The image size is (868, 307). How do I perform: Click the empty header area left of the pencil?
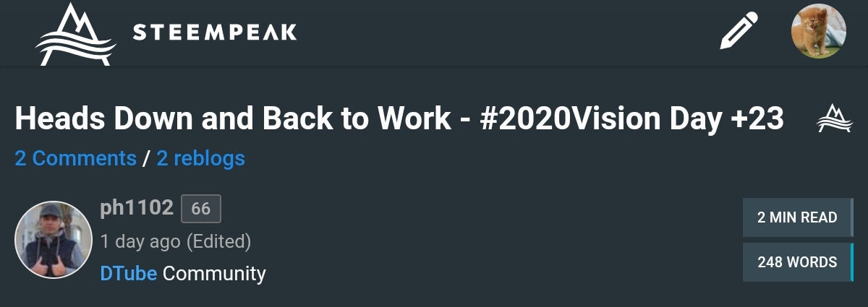[506, 33]
